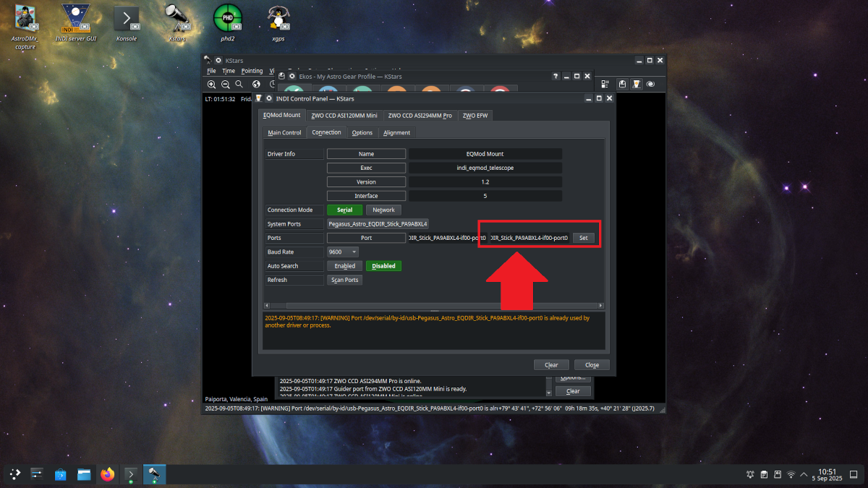868x488 pixels.
Task: Click the Version value 1.2
Action: [x=485, y=181]
